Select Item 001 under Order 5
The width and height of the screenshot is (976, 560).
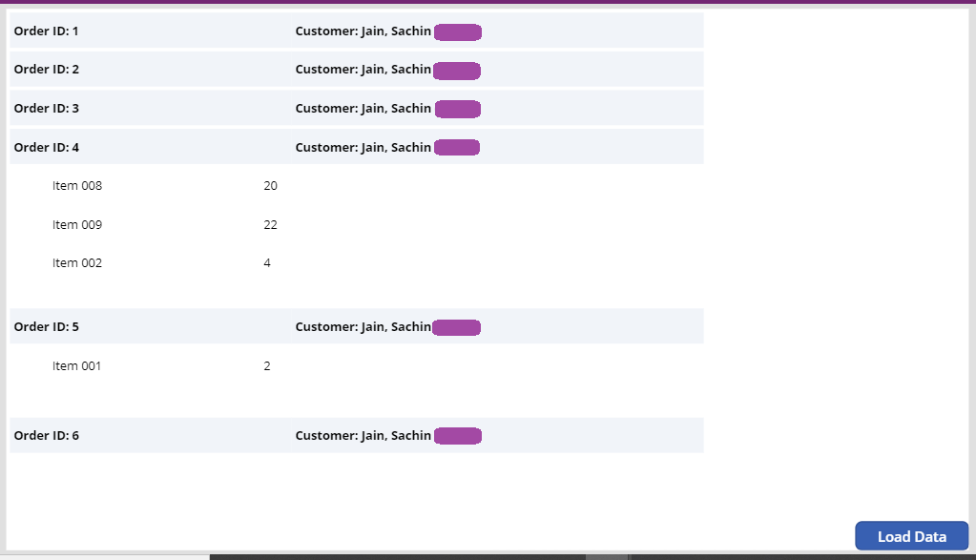76,365
